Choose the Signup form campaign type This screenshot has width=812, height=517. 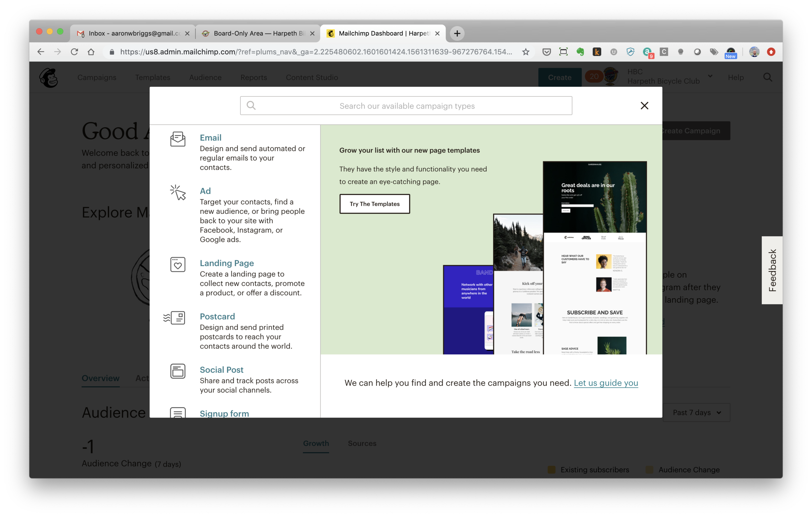coord(224,413)
